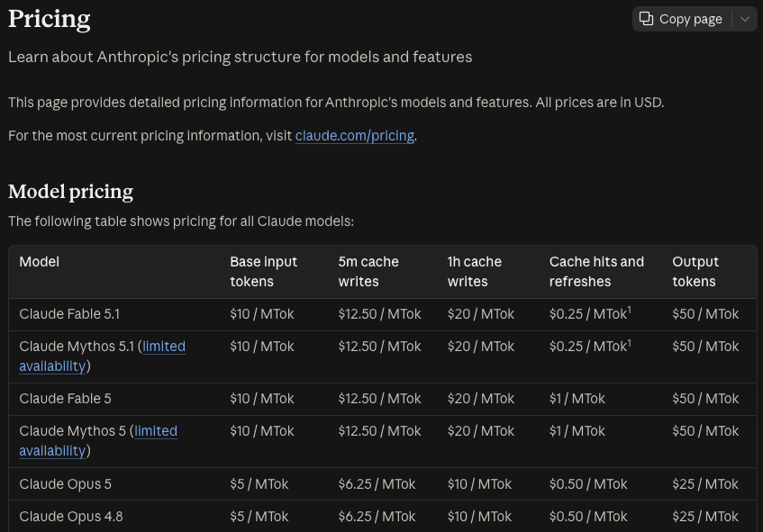
Task: Select Claude Opus 5 cache hits $0.50 / MTok
Action: tap(588, 484)
